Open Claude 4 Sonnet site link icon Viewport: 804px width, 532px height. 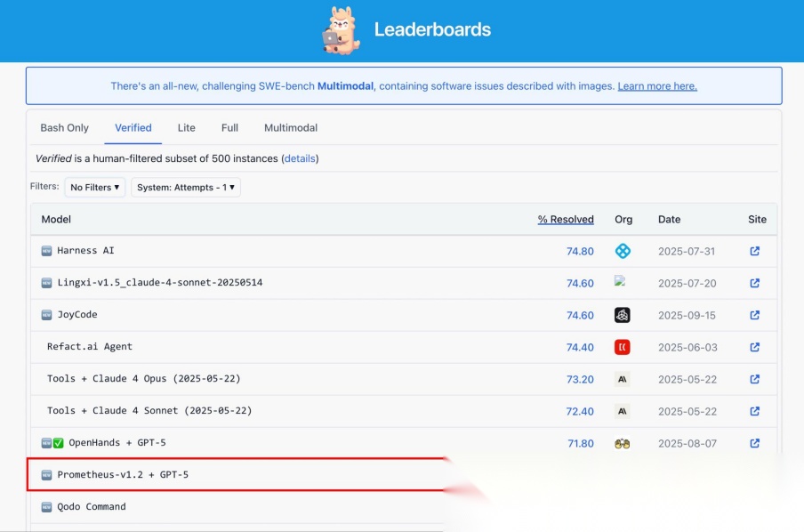(755, 411)
